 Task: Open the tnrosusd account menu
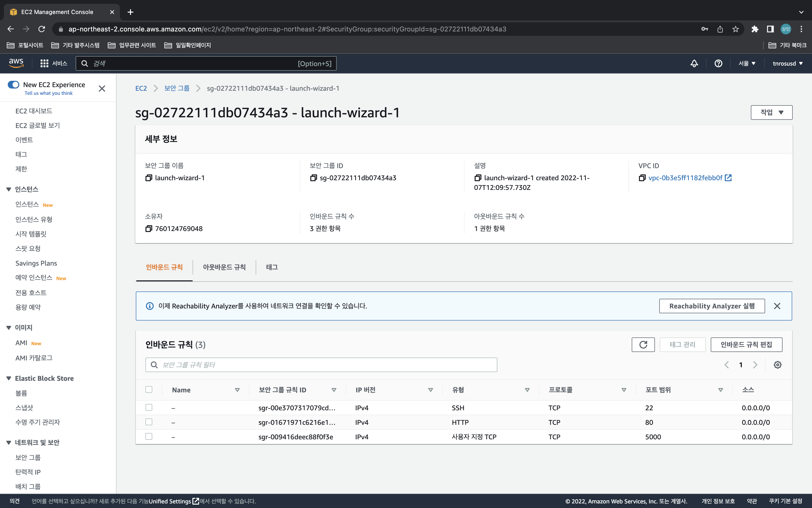click(788, 63)
